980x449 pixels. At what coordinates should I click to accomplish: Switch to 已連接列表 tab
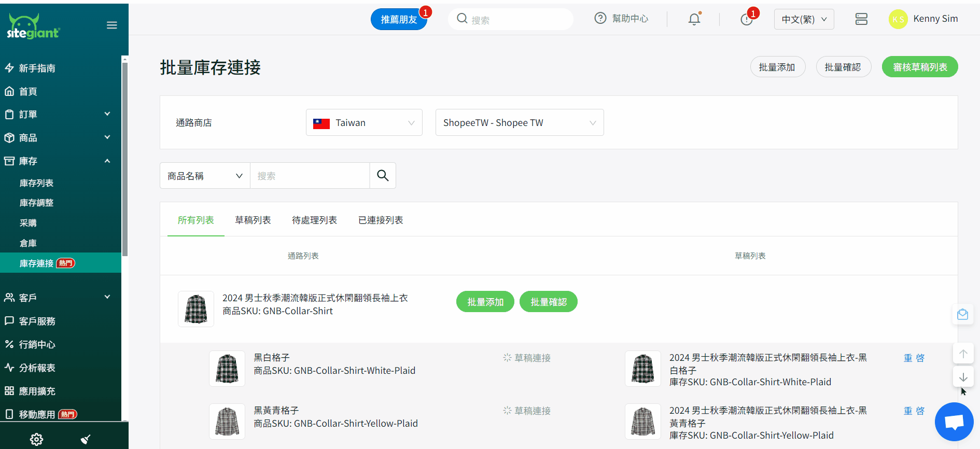point(381,220)
